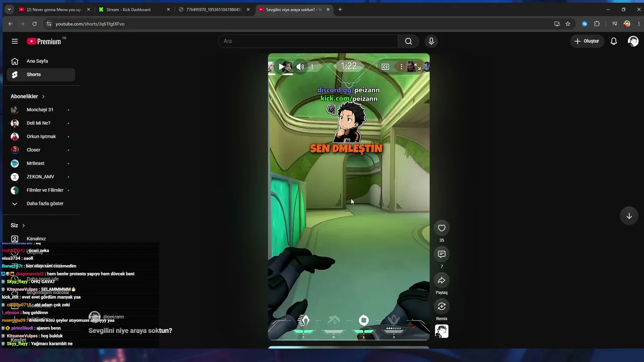Toggle closed captions on the short
This screenshot has width=644, height=362.
(x=385, y=66)
